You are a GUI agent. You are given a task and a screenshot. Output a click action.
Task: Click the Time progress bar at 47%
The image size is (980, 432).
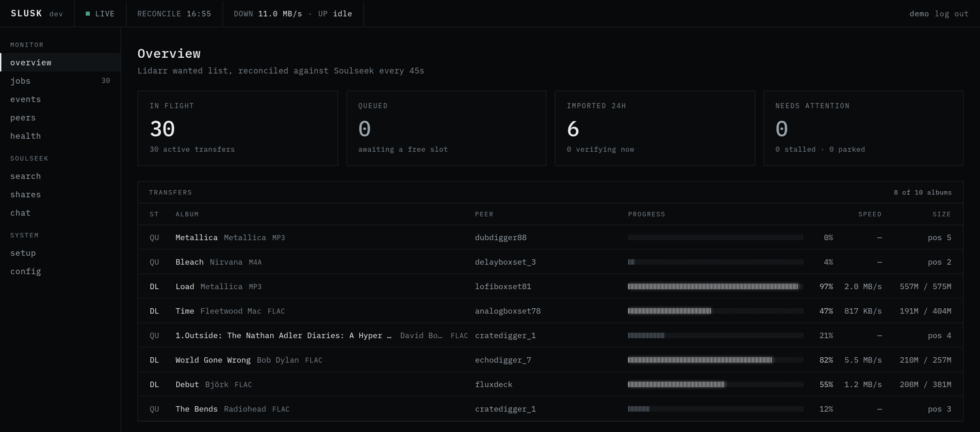click(715, 311)
